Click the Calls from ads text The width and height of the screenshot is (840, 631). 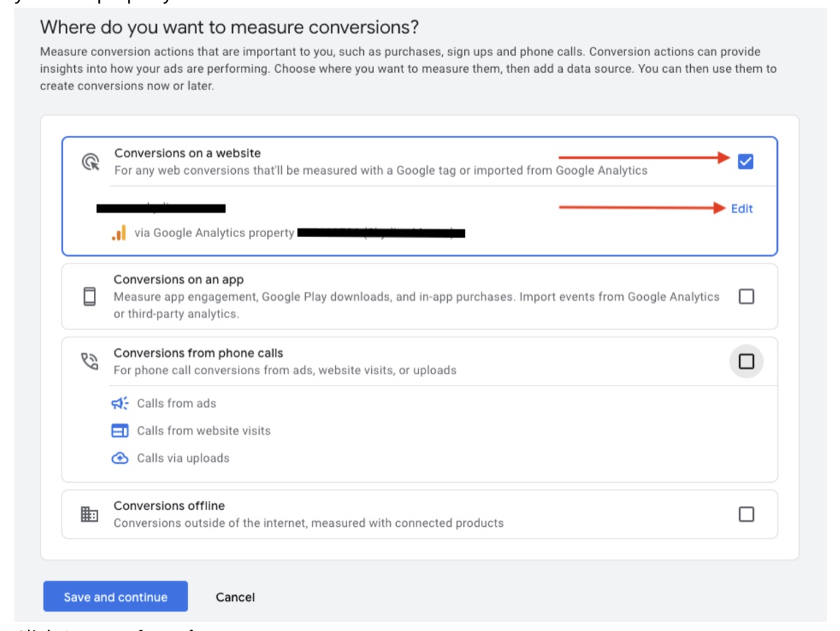(176, 404)
